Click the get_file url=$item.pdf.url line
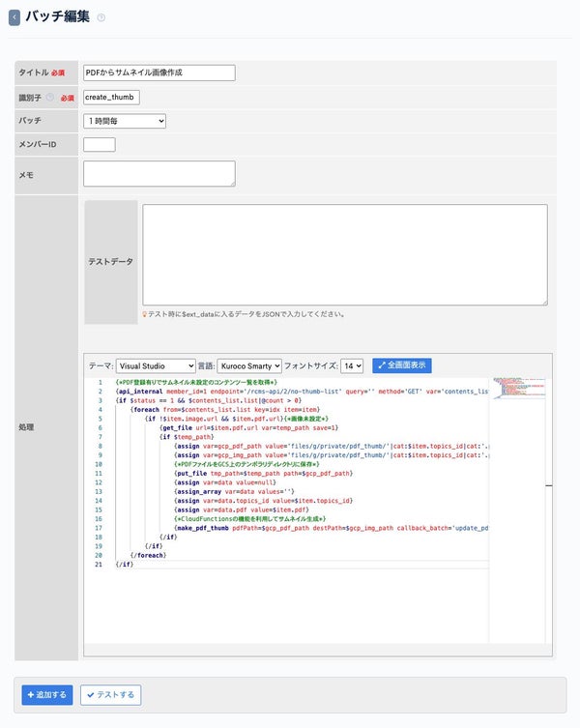The height and width of the screenshot is (728, 580). click(248, 428)
